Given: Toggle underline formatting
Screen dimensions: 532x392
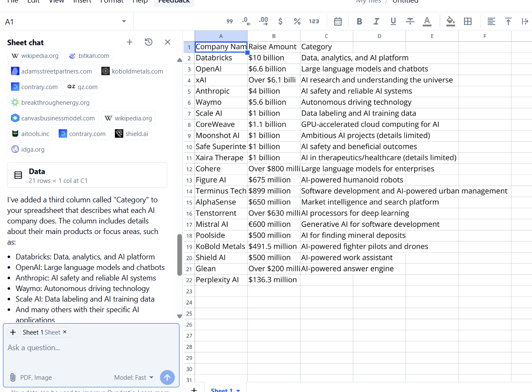Looking at the screenshot, I should (393, 22).
